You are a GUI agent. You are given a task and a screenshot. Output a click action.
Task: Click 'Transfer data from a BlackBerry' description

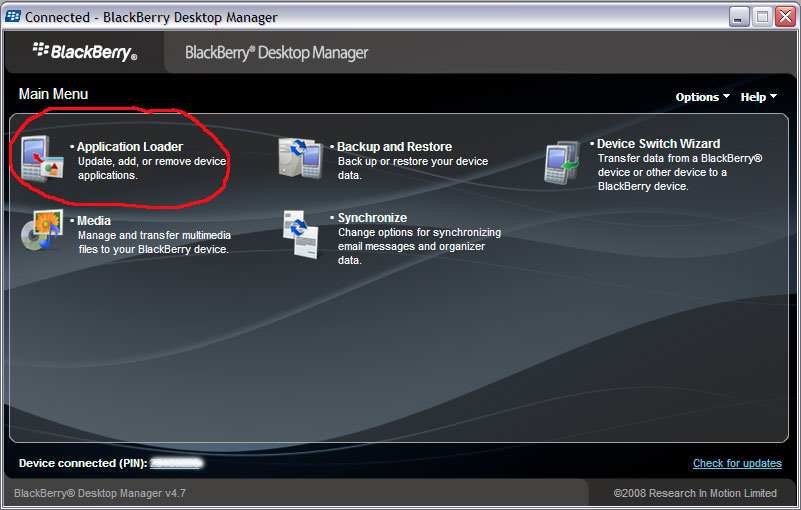tap(680, 172)
